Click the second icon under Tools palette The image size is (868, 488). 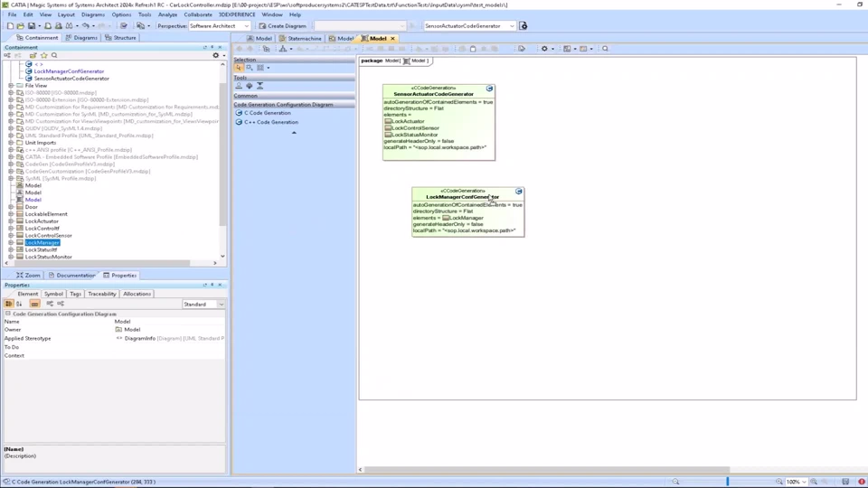250,86
